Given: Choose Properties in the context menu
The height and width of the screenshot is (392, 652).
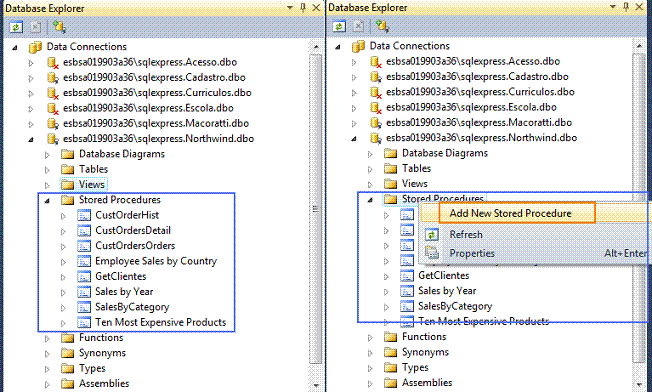Looking at the screenshot, I should [x=472, y=253].
